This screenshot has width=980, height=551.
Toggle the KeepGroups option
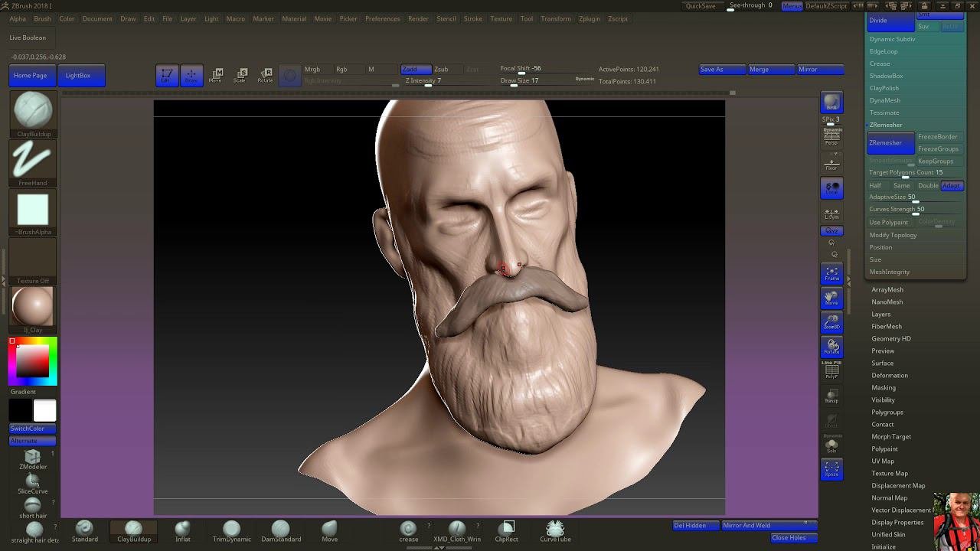tap(936, 161)
